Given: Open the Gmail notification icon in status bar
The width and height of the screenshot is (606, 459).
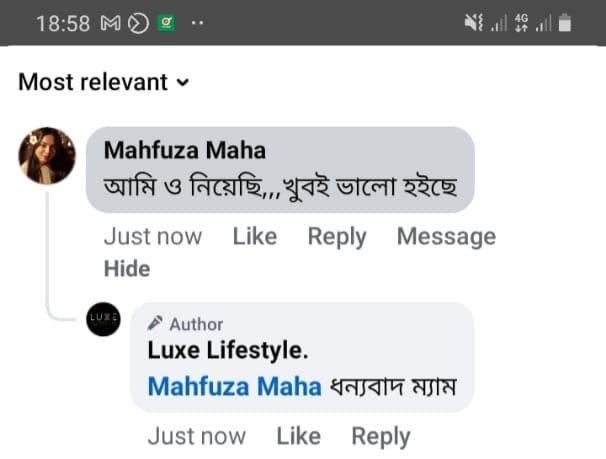Looking at the screenshot, I should 111,23.
